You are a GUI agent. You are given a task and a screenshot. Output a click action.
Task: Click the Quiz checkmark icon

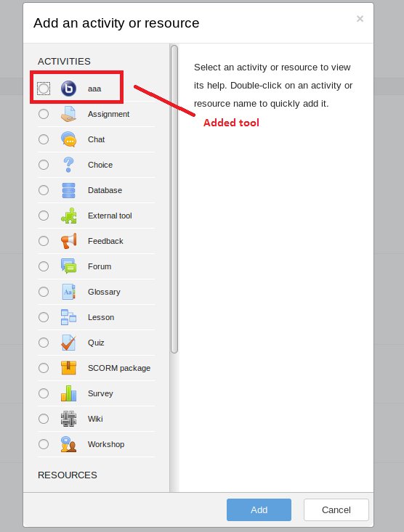click(x=68, y=343)
